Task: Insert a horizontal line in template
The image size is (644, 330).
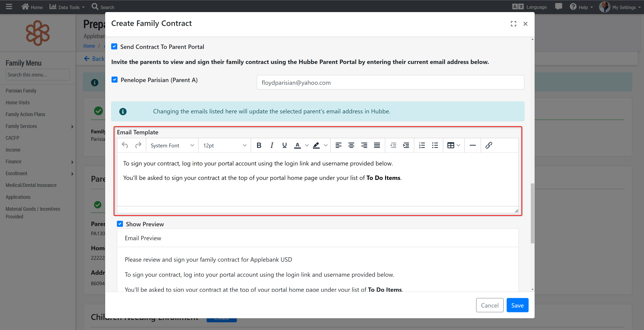Action: (472, 145)
